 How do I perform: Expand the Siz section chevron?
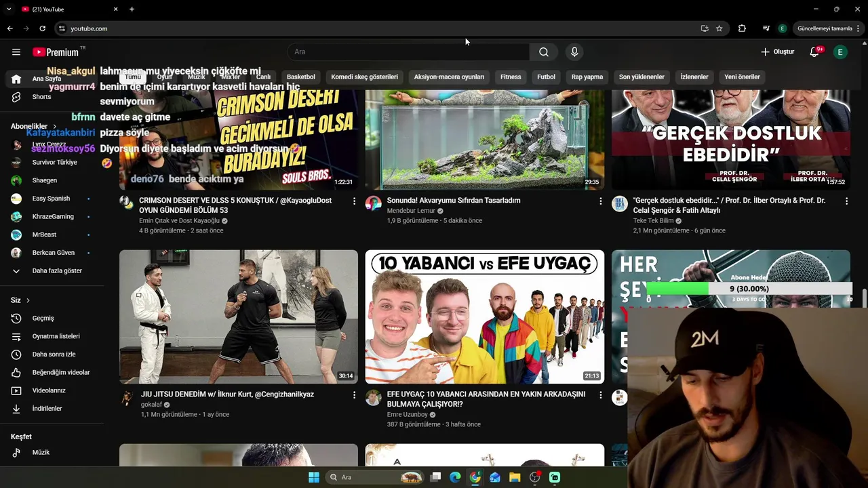(x=28, y=300)
